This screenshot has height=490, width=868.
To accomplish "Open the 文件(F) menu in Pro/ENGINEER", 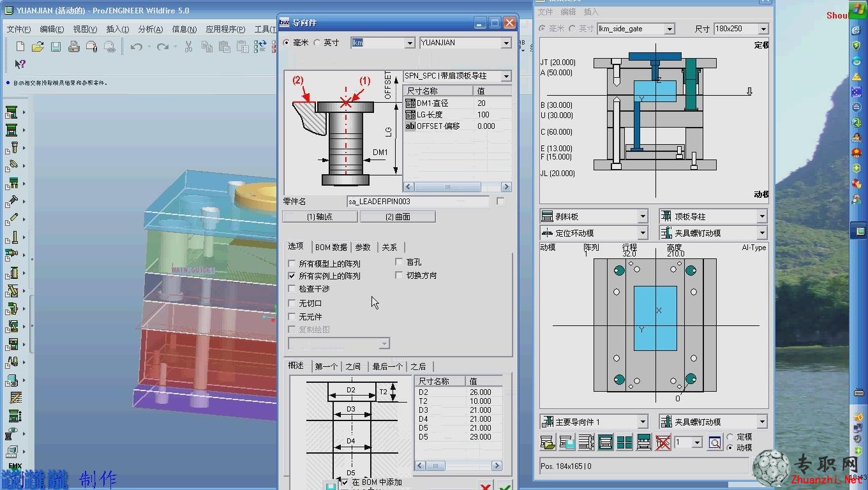I will click(x=19, y=29).
